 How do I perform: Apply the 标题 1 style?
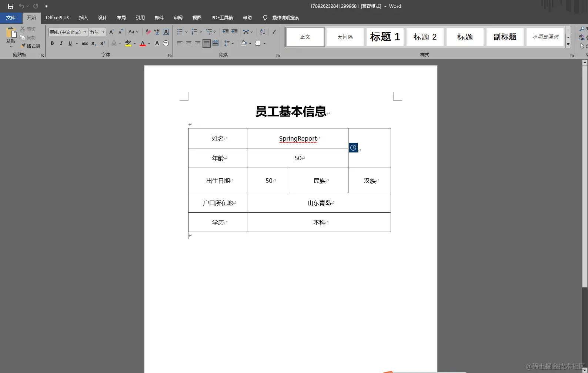pyautogui.click(x=385, y=37)
